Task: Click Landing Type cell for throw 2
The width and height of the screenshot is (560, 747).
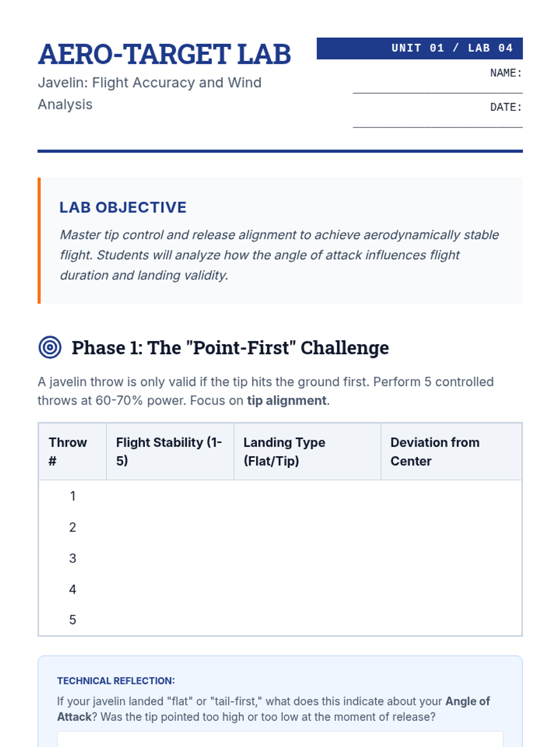Action: click(x=307, y=527)
